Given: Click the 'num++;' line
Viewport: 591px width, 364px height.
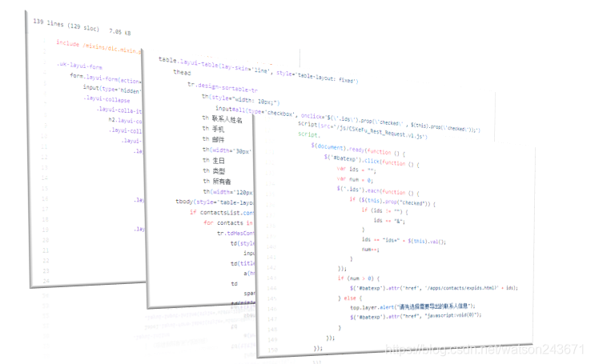Looking at the screenshot, I should tap(371, 249).
